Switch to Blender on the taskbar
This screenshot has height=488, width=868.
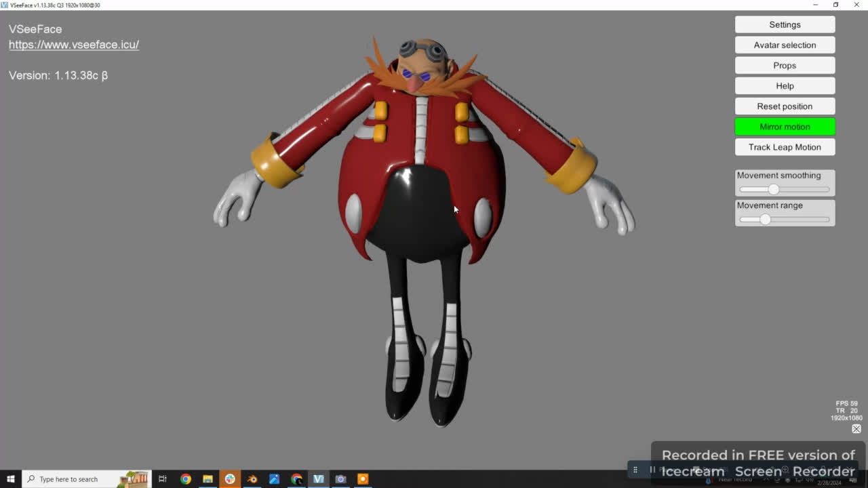252,479
